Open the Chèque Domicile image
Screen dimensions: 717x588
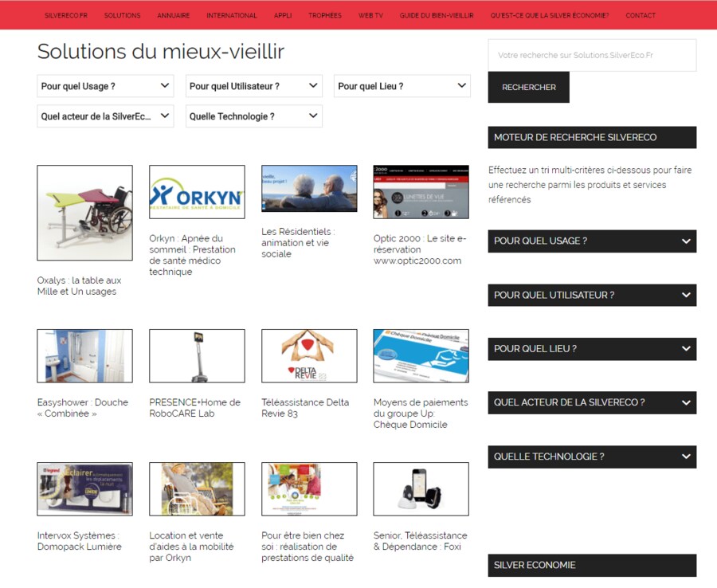coord(421,356)
